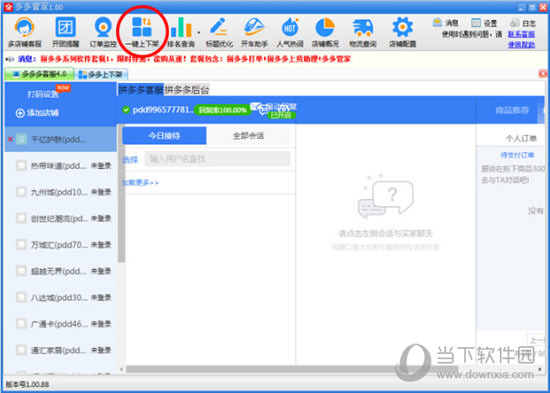
Task: Click the green check next to pdd996577781
Action: point(126,110)
